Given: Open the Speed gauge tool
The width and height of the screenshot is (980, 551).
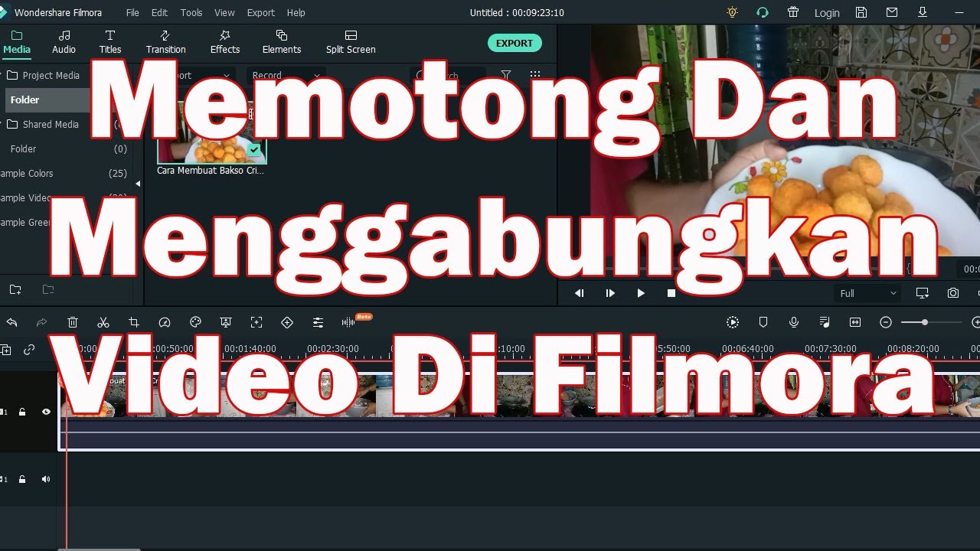Looking at the screenshot, I should tap(165, 322).
